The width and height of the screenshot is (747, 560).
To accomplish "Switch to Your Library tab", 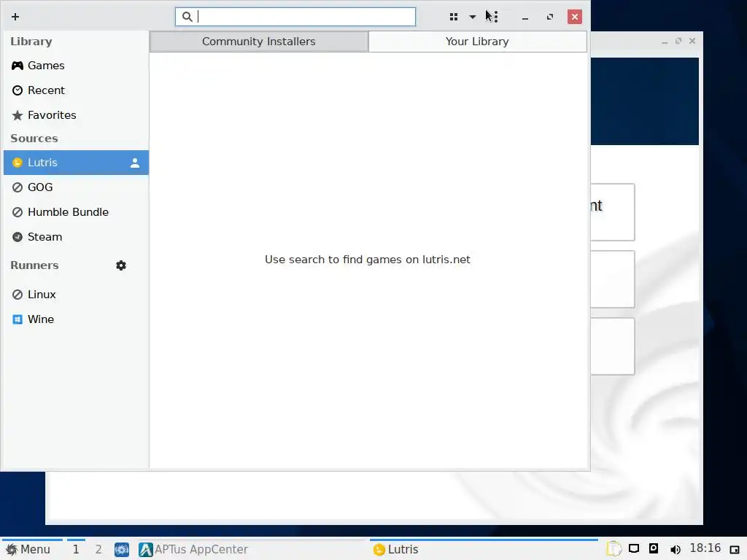I will click(477, 42).
